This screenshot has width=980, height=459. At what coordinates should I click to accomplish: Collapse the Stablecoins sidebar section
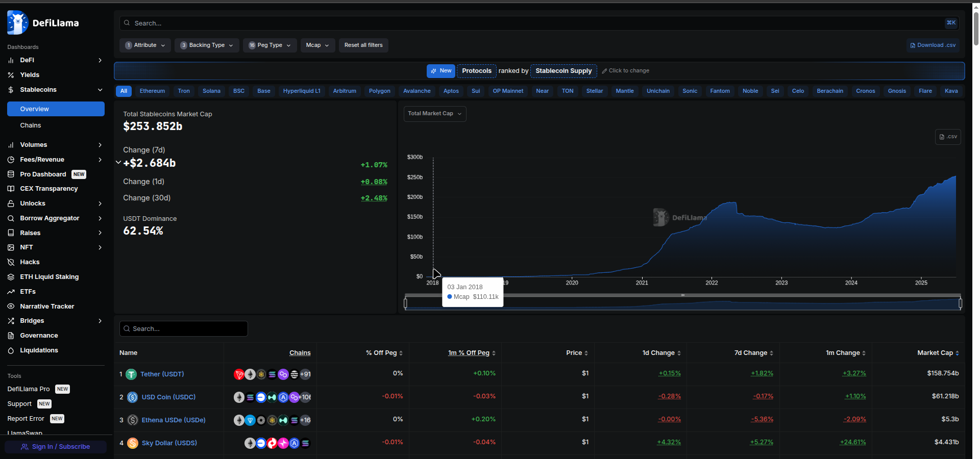(100, 90)
